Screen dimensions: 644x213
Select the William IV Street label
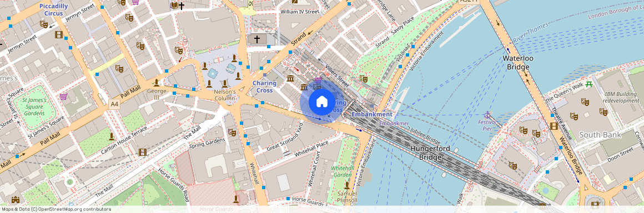click(299, 12)
